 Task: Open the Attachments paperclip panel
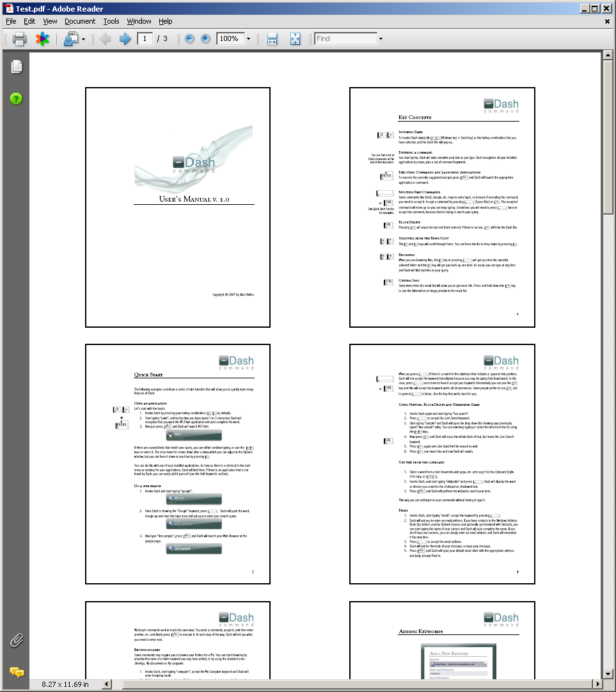tap(17, 640)
